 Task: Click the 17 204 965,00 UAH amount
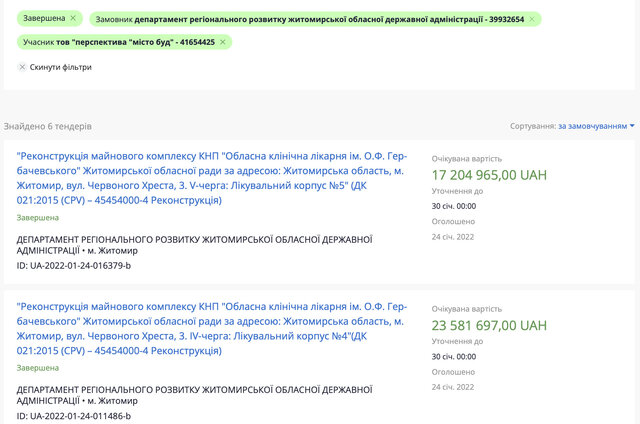pyautogui.click(x=489, y=175)
